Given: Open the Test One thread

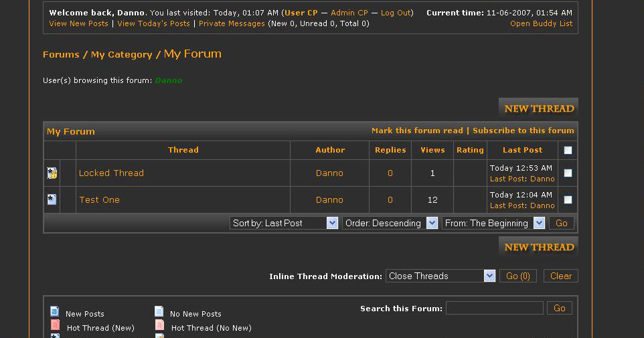Looking at the screenshot, I should pyautogui.click(x=99, y=200).
